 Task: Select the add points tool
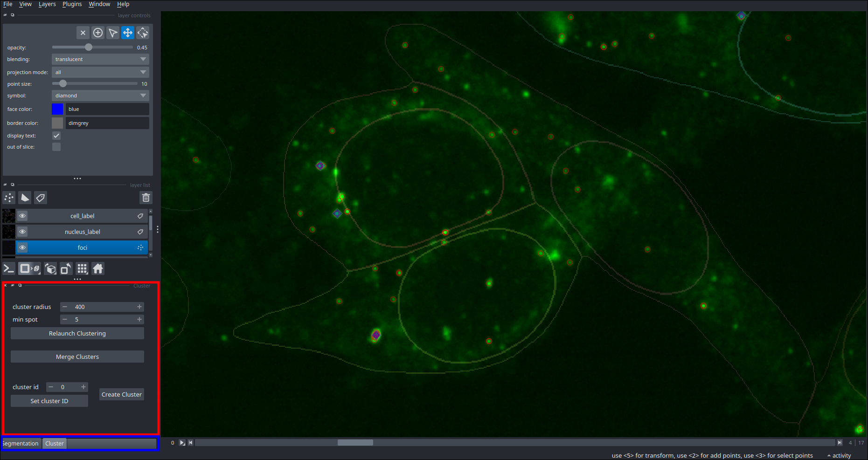tap(98, 33)
